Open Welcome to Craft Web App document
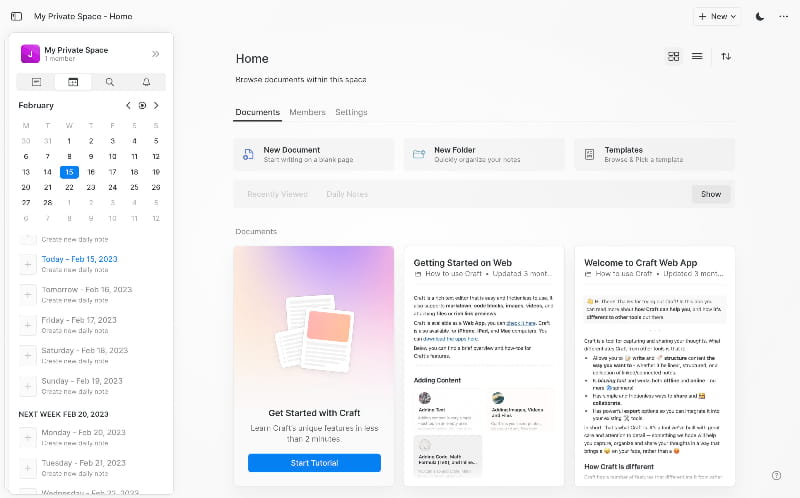This screenshot has width=800, height=498. [655, 366]
